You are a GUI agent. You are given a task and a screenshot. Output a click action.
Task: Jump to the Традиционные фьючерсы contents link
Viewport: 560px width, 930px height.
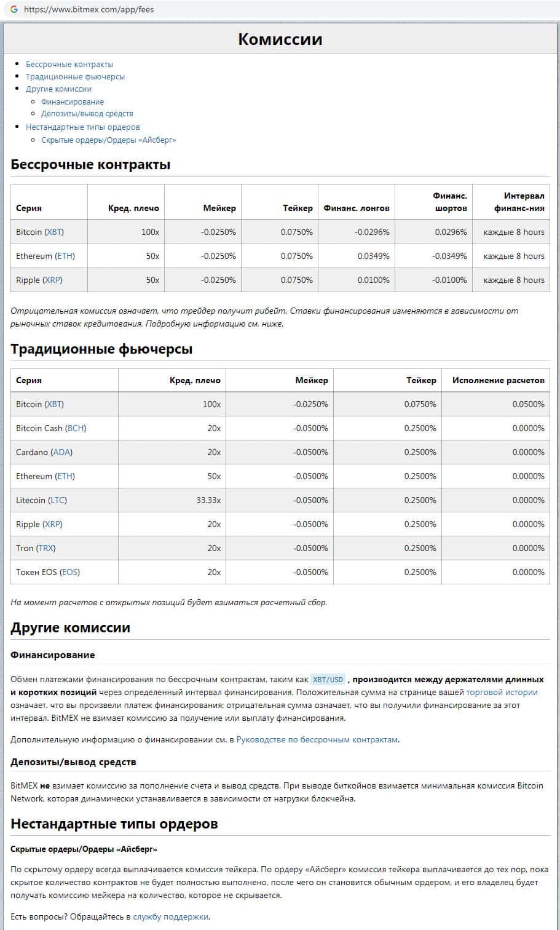click(x=75, y=77)
